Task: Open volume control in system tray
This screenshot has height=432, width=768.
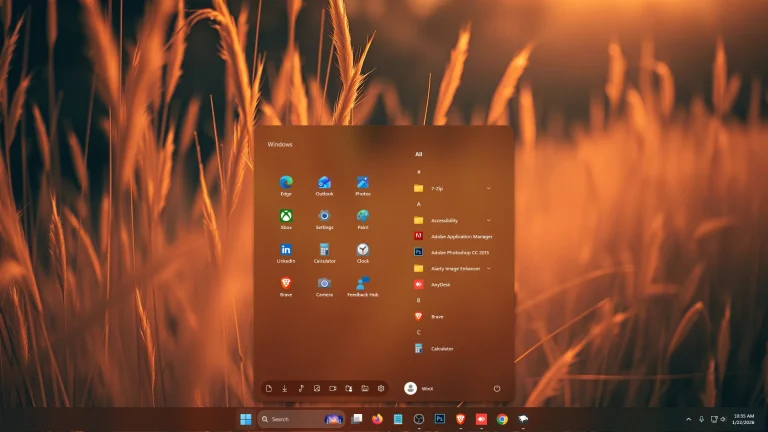Action: point(723,419)
